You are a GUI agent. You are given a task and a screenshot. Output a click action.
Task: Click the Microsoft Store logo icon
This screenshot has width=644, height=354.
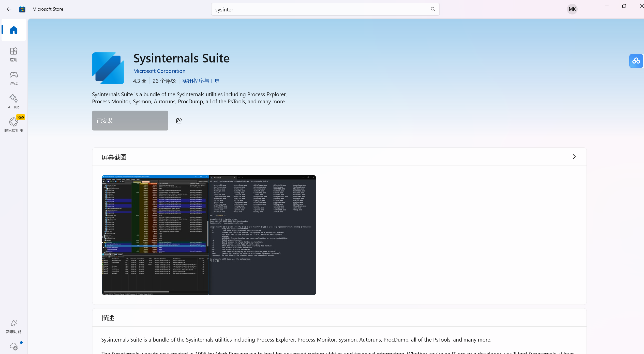(22, 9)
